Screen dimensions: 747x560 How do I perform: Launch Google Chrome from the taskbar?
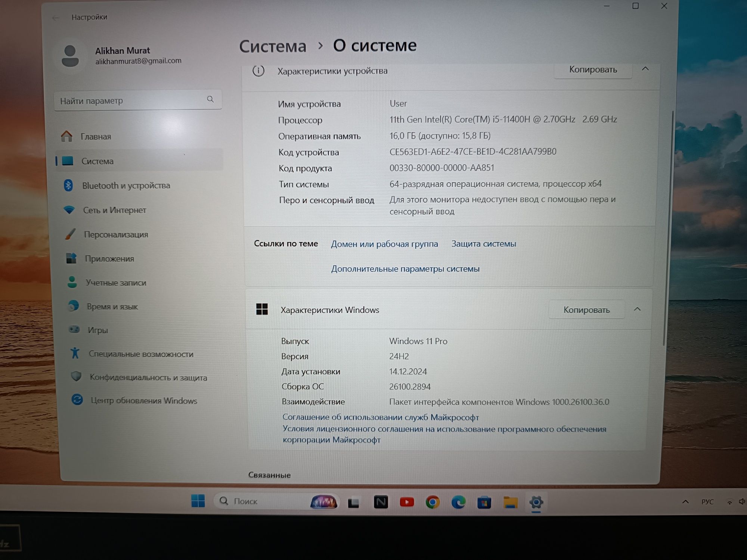(433, 502)
